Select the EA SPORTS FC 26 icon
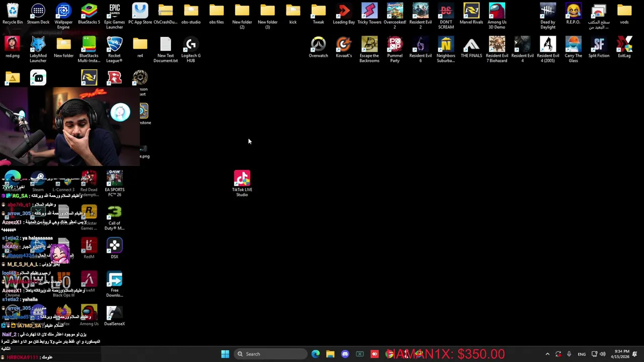The height and width of the screenshot is (362, 644). [115, 184]
